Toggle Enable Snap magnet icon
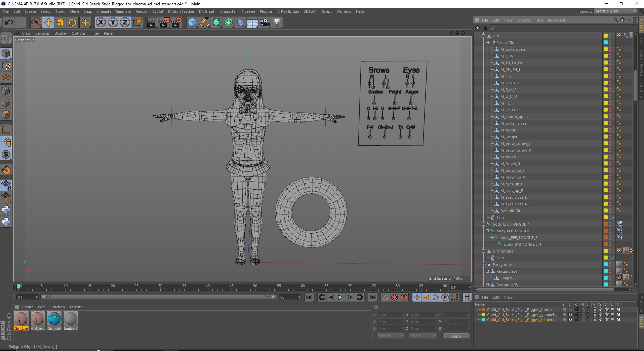Screen dimensions: 644x351 pos(6,170)
